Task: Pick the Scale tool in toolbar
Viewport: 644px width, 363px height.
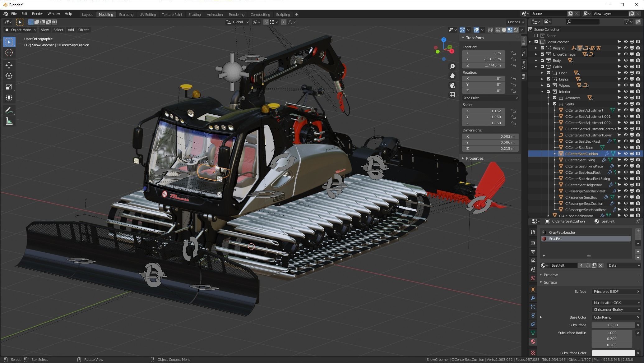Action: tap(9, 87)
